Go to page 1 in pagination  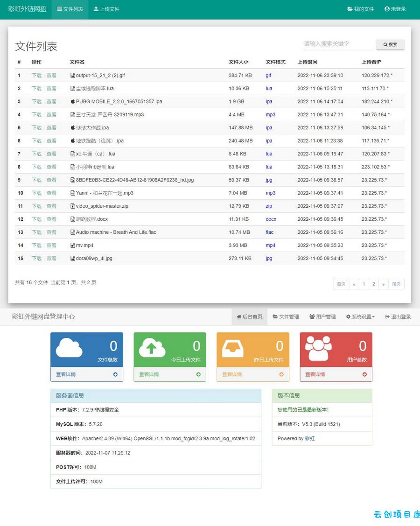pos(364,284)
